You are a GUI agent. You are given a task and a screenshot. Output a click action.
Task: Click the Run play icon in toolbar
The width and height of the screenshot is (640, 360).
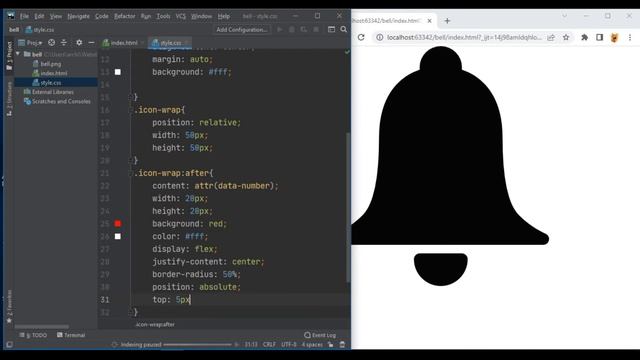pos(280,29)
